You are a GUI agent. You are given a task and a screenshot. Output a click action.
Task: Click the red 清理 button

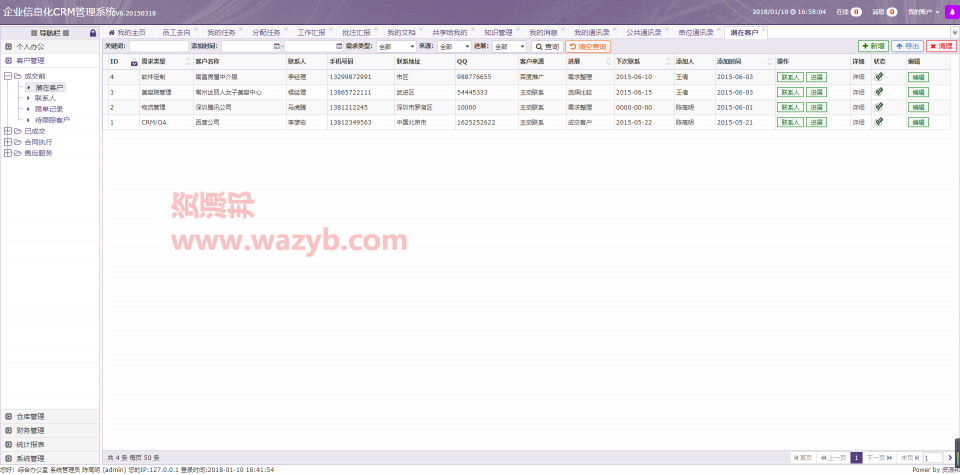pyautogui.click(x=941, y=46)
